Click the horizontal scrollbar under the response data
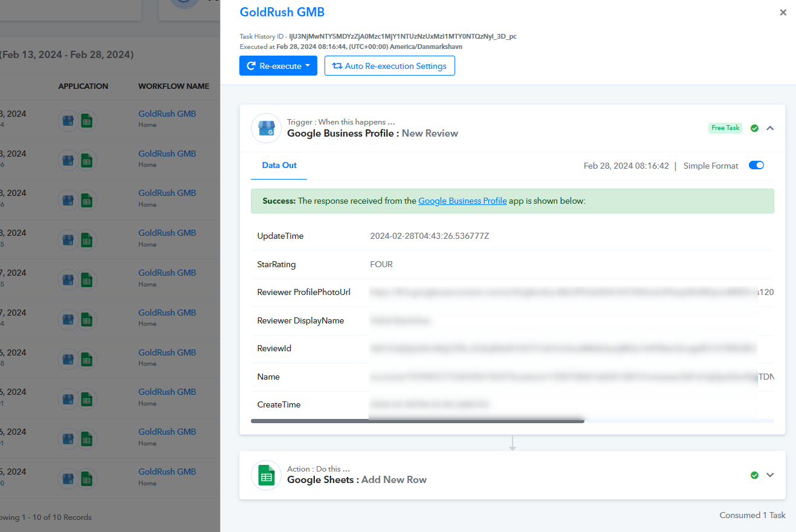 point(418,421)
